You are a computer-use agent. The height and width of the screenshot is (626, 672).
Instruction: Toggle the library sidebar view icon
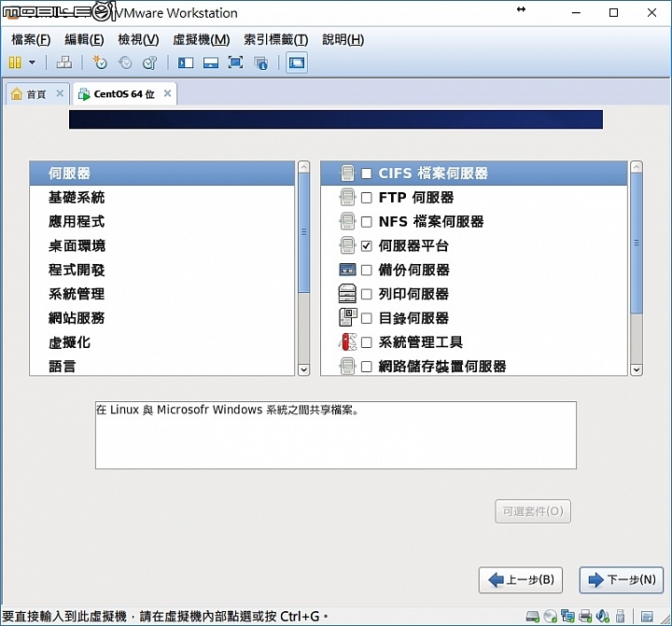186,63
